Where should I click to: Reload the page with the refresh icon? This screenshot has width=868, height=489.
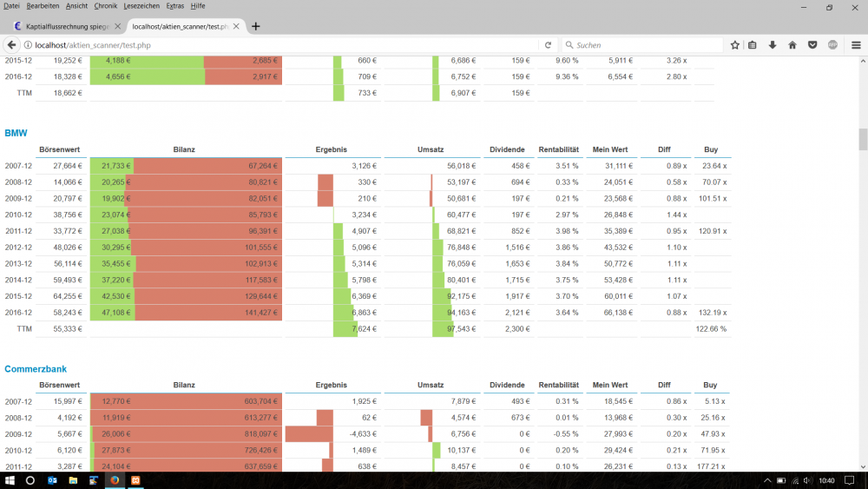click(548, 45)
